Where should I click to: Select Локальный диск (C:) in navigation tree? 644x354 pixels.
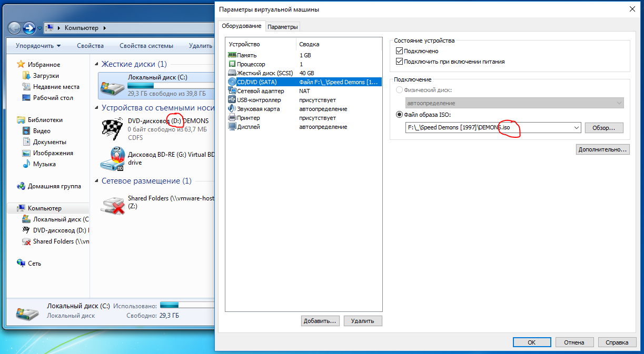(55, 219)
